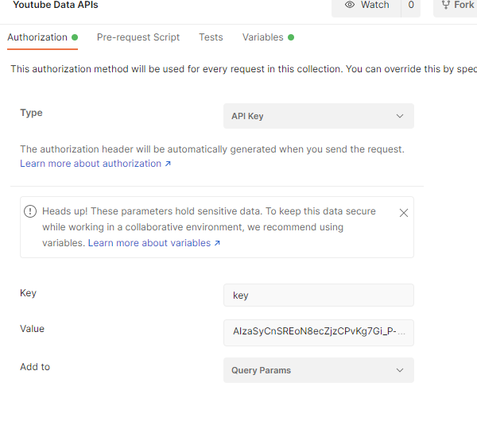Click the Youtube Data APIs collection title
Viewport: 477px width, 448px height.
(x=56, y=5)
